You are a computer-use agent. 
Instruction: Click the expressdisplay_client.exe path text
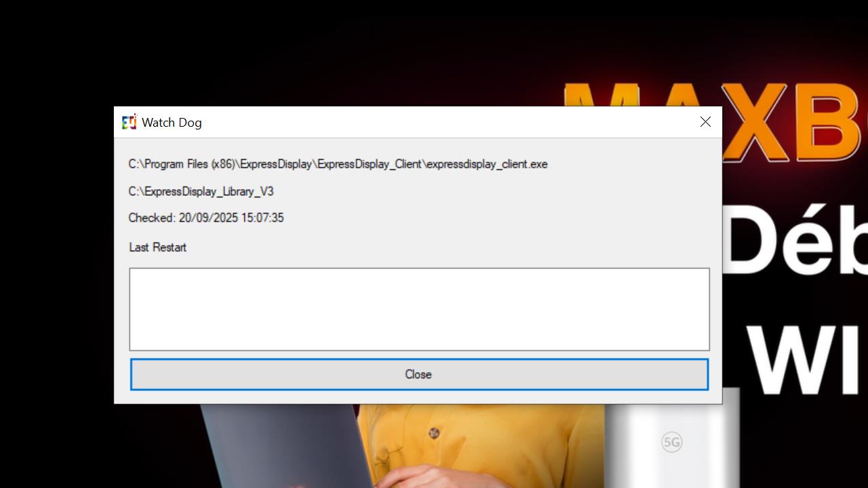pos(338,164)
